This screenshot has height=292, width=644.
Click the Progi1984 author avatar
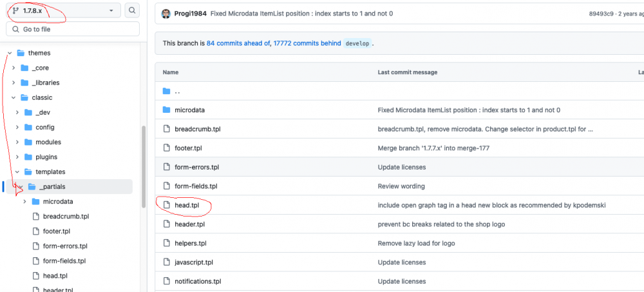[166, 14]
